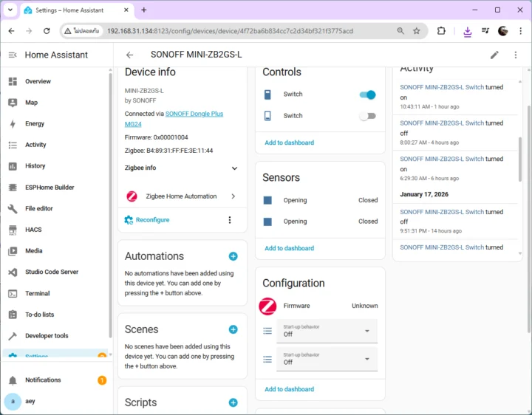Click the pencil edit device icon
Screen dimensions: 532x415
pos(494,55)
